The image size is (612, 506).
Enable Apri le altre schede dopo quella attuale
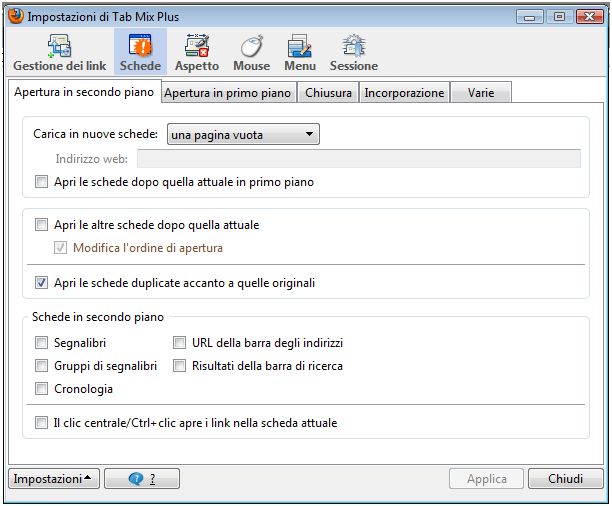41,225
